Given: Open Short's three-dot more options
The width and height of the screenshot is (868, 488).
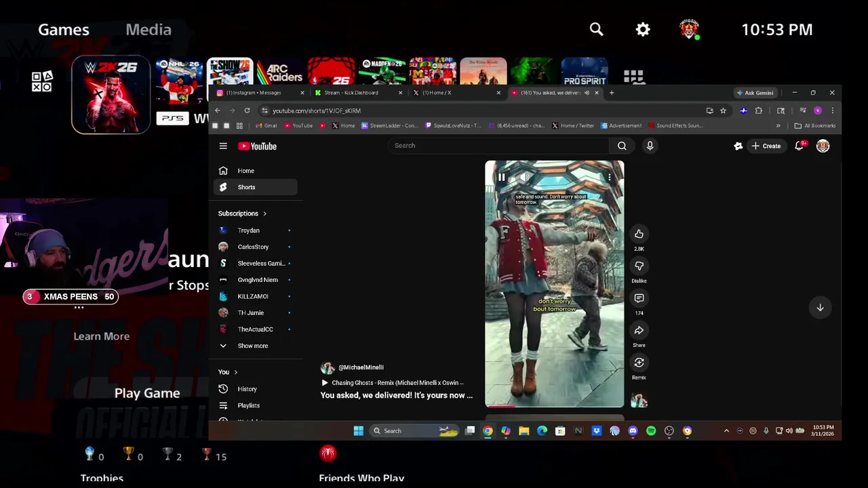Looking at the screenshot, I should (609, 178).
